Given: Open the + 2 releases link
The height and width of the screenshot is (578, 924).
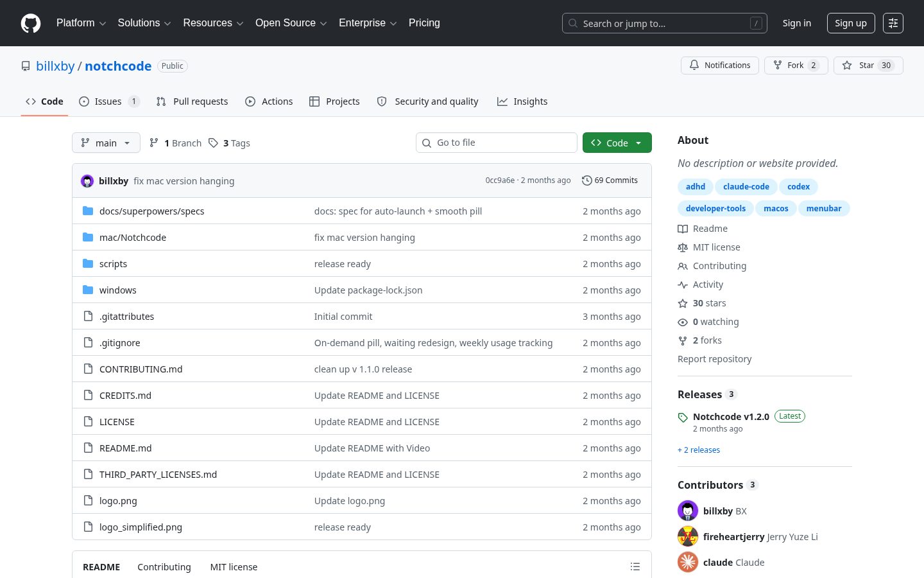Looking at the screenshot, I should pyautogui.click(x=699, y=450).
